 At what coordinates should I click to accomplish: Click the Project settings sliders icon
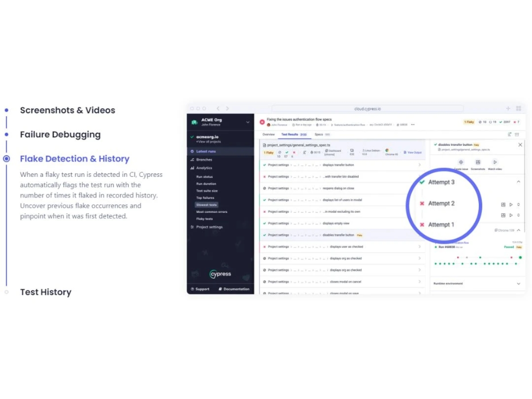pos(192,227)
